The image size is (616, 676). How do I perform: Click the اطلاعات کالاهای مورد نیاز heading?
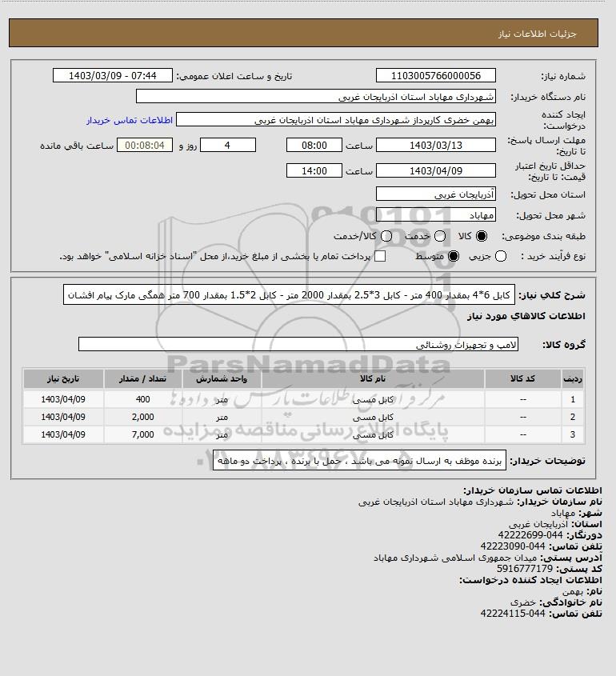[526, 316]
